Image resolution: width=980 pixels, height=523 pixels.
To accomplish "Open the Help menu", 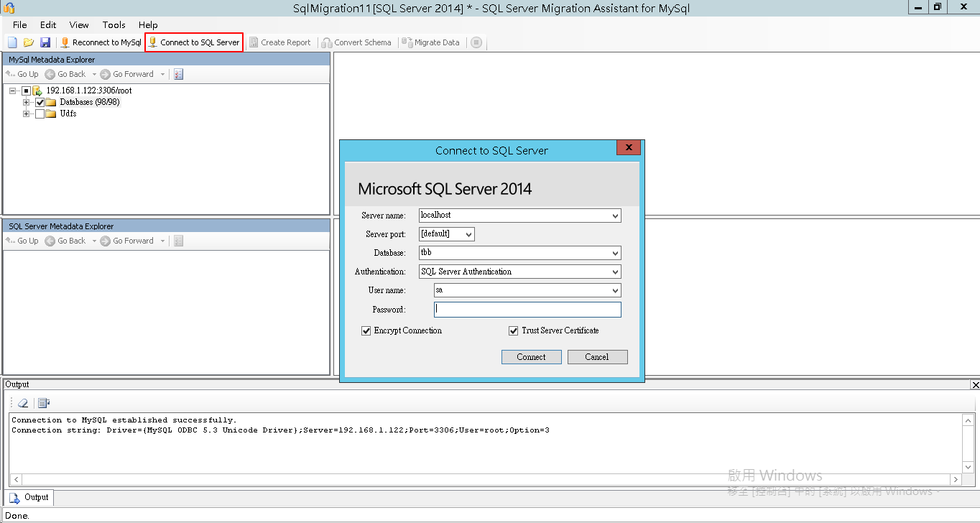I will click(x=148, y=24).
